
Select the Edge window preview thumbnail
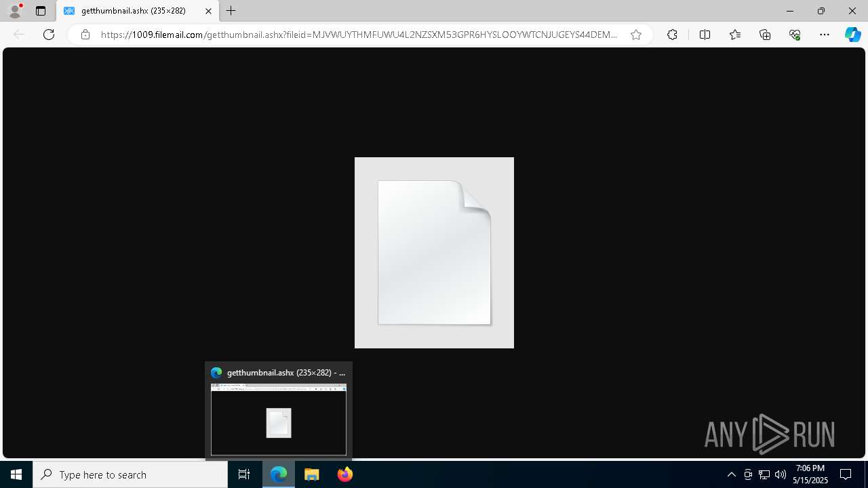tap(279, 420)
